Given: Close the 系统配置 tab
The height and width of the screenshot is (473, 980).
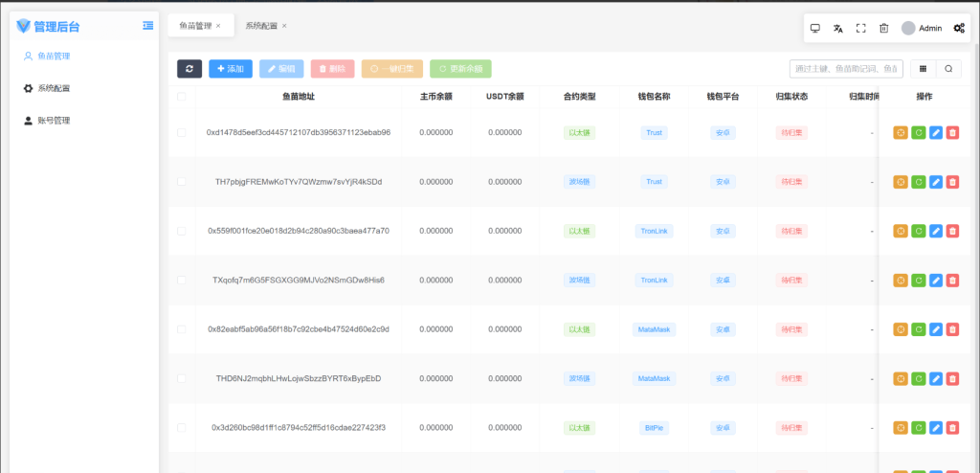Looking at the screenshot, I should coord(284,26).
